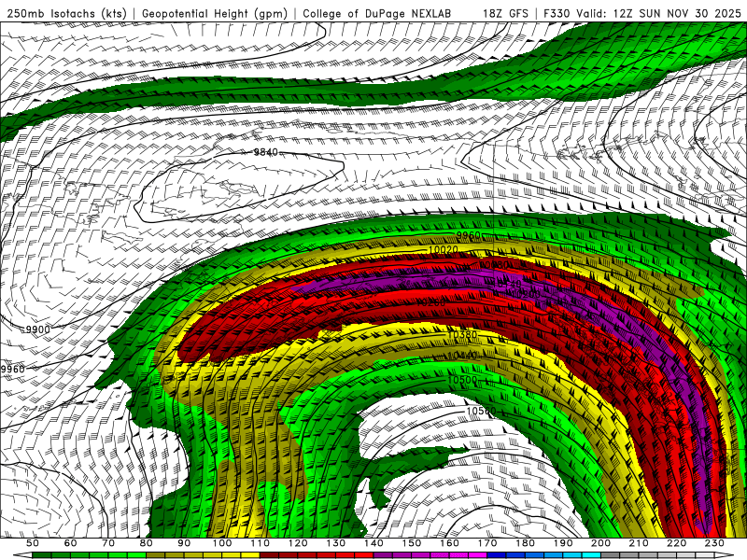Click the 50 value on the legend

pyautogui.click(x=33, y=543)
